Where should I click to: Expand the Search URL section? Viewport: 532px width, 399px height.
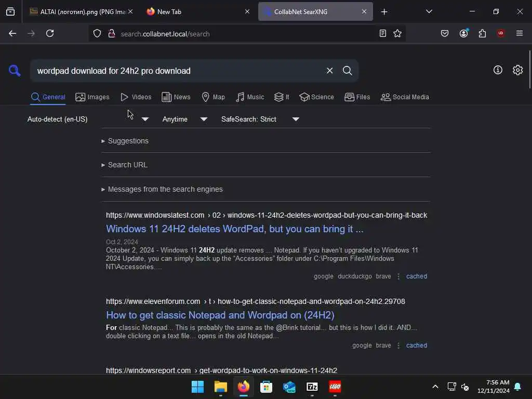(x=124, y=165)
